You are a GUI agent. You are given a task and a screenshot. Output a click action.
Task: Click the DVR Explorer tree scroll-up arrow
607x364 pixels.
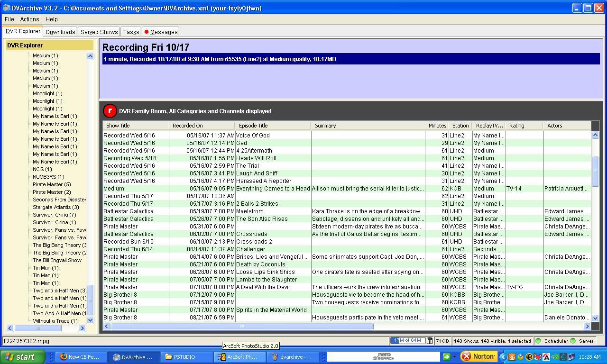click(x=90, y=56)
